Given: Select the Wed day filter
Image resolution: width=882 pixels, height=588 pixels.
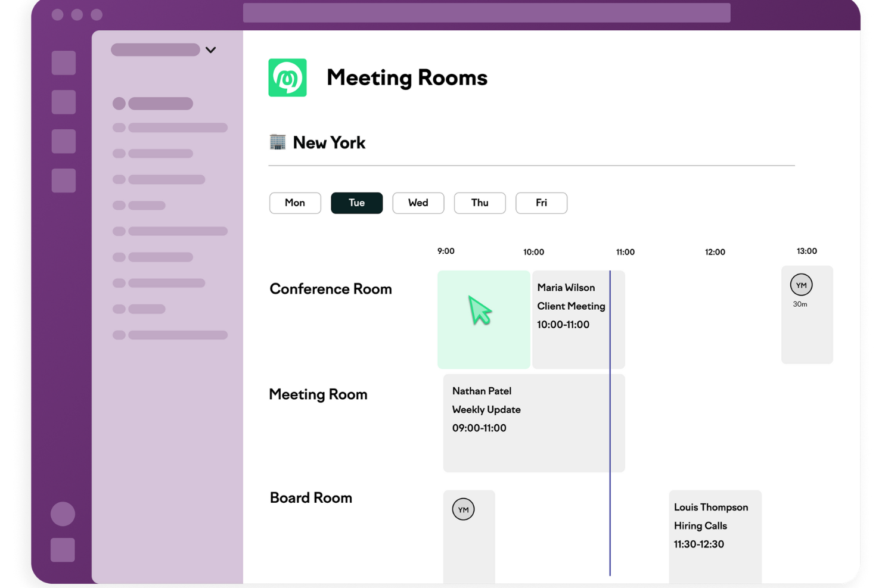Looking at the screenshot, I should (x=418, y=203).
